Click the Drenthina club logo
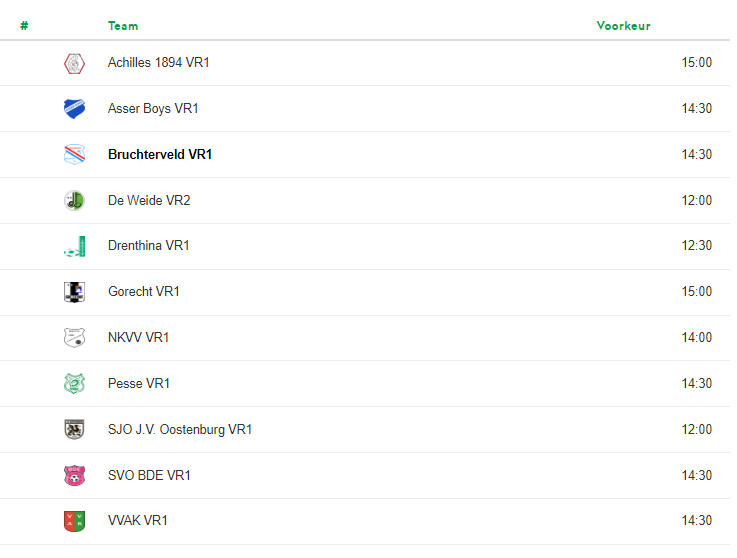This screenshot has width=737, height=558. coord(74,246)
